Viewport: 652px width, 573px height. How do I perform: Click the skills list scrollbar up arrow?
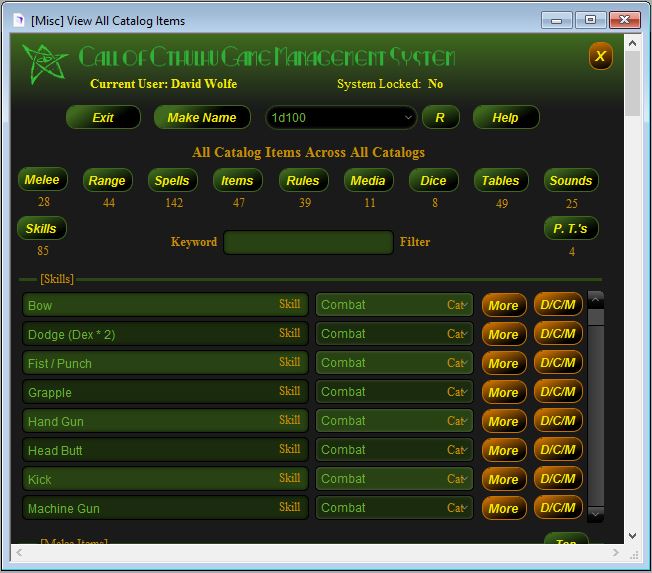[596, 299]
